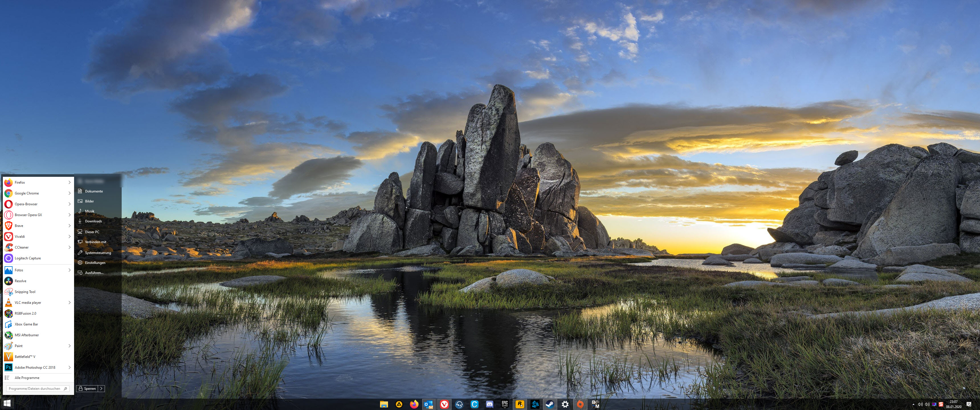Expand Firefox submenu arrow in start menu
Viewport: 980px width, 410px height.
[x=69, y=183]
